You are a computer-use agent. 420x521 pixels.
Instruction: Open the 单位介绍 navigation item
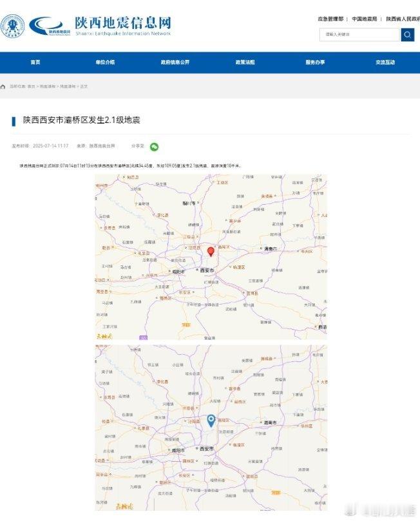(x=105, y=62)
